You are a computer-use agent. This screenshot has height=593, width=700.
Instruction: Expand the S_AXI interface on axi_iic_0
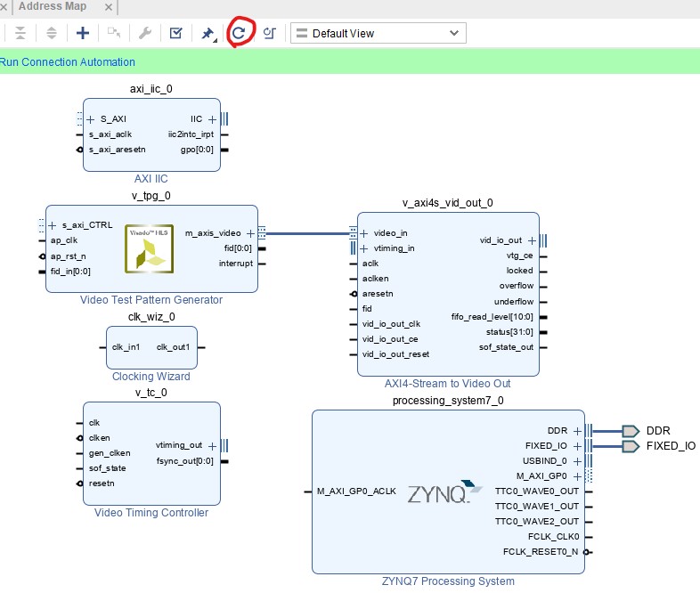point(91,118)
